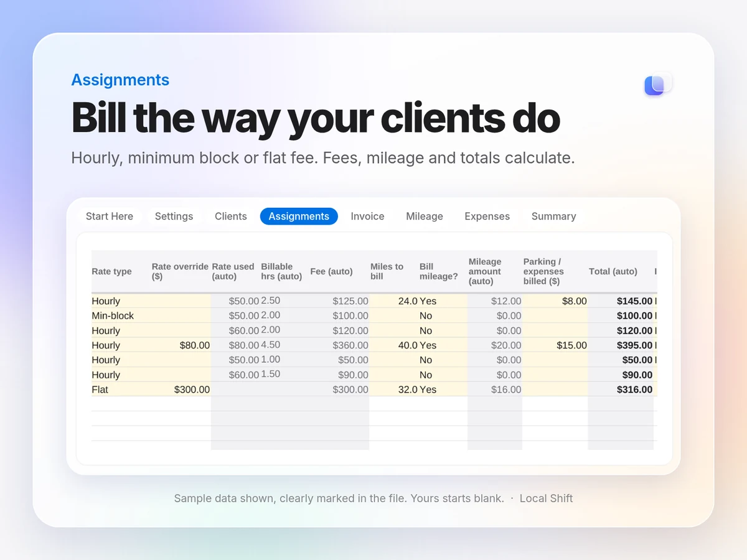This screenshot has height=560, width=747.
Task: Click the Assignments heading above the title
Action: tap(120, 80)
